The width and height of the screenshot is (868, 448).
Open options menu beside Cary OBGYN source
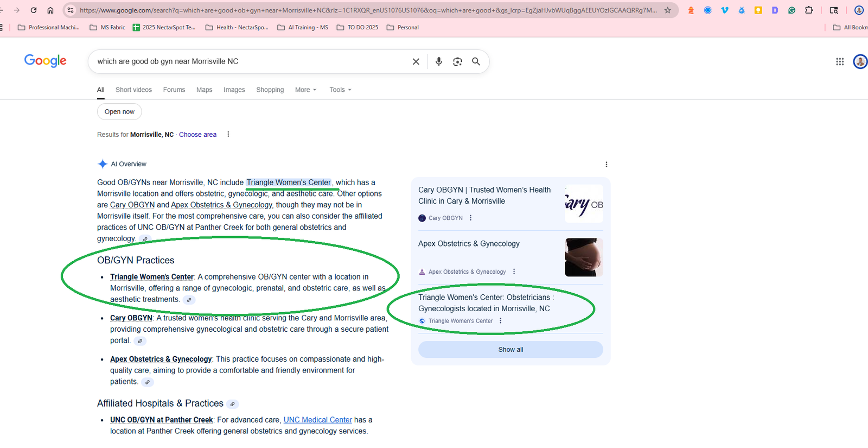470,218
